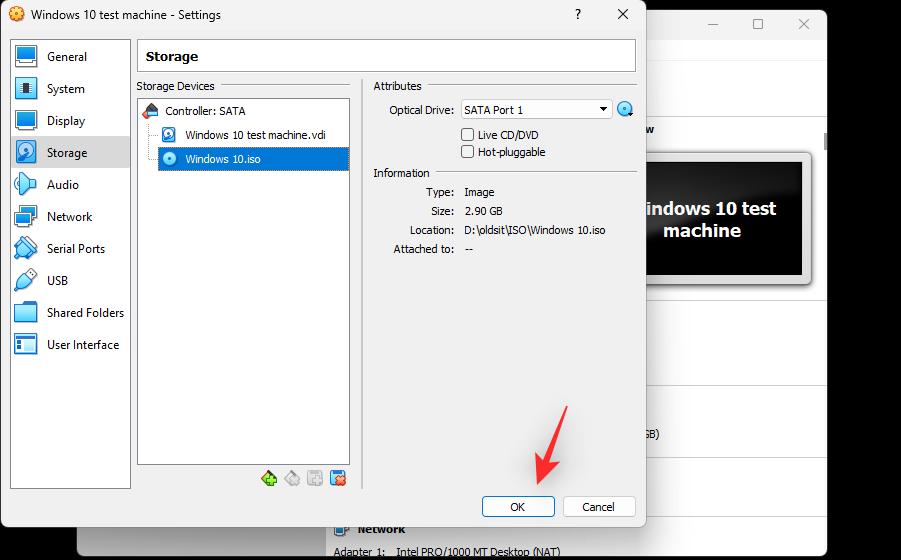Select the Storage settings page
This screenshot has height=560, width=901.
pyautogui.click(x=70, y=152)
